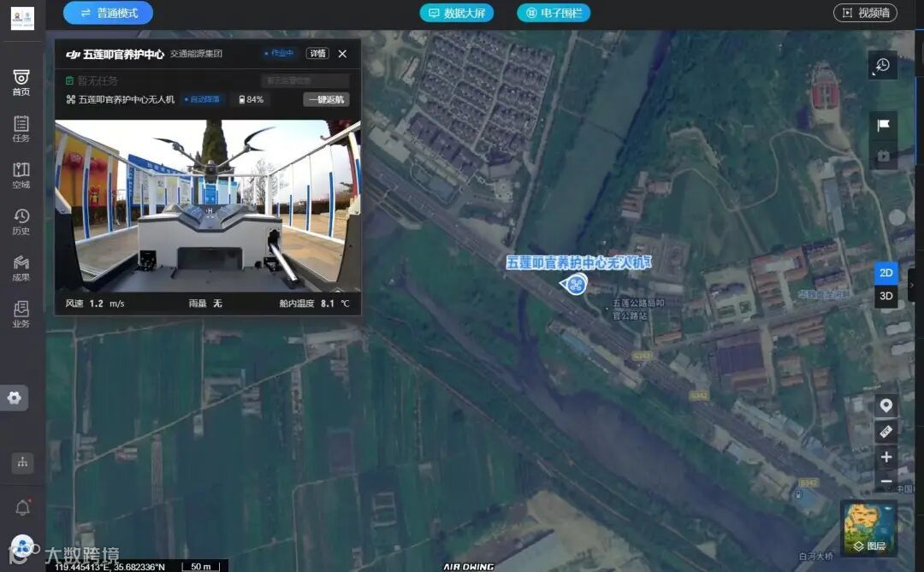This screenshot has width=924, height=572.
Task: Open the dock live camera feed
Action: pyautogui.click(x=207, y=205)
